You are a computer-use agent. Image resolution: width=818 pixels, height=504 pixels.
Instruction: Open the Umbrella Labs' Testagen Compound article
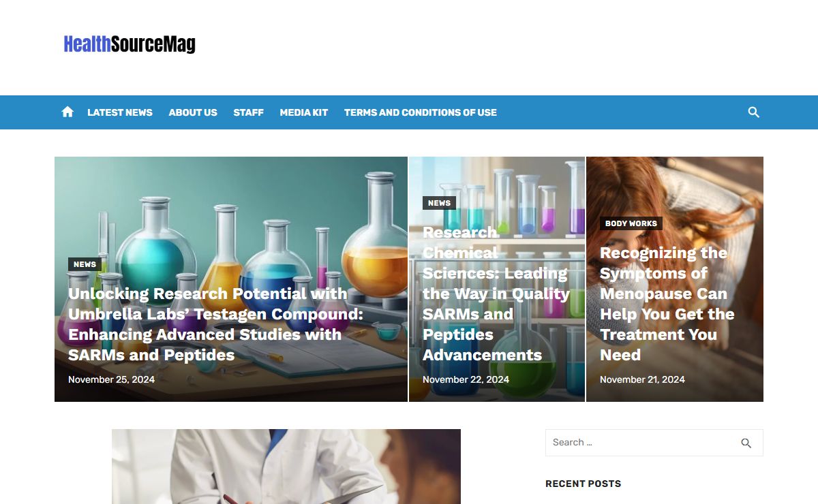(215, 324)
